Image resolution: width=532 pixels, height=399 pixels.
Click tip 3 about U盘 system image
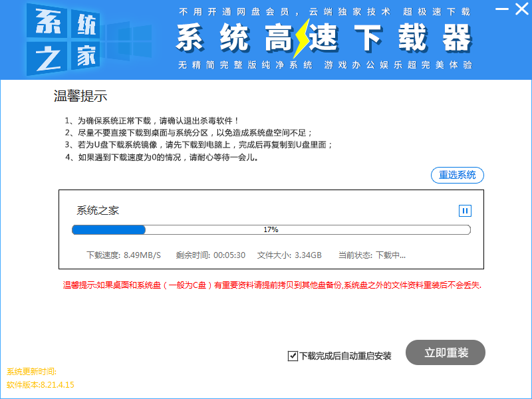point(198,145)
